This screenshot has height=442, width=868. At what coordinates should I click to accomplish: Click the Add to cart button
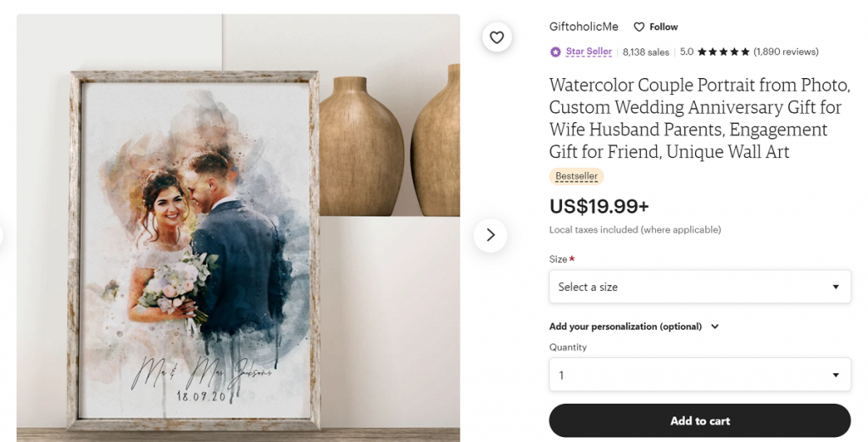tap(699, 421)
